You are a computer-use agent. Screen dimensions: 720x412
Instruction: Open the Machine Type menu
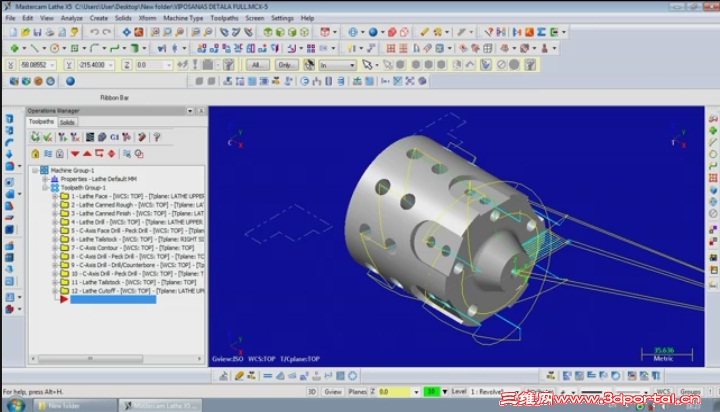(x=183, y=18)
